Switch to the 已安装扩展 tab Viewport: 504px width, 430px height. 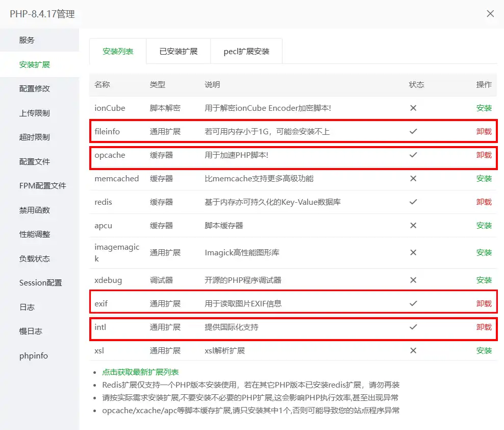[178, 52]
